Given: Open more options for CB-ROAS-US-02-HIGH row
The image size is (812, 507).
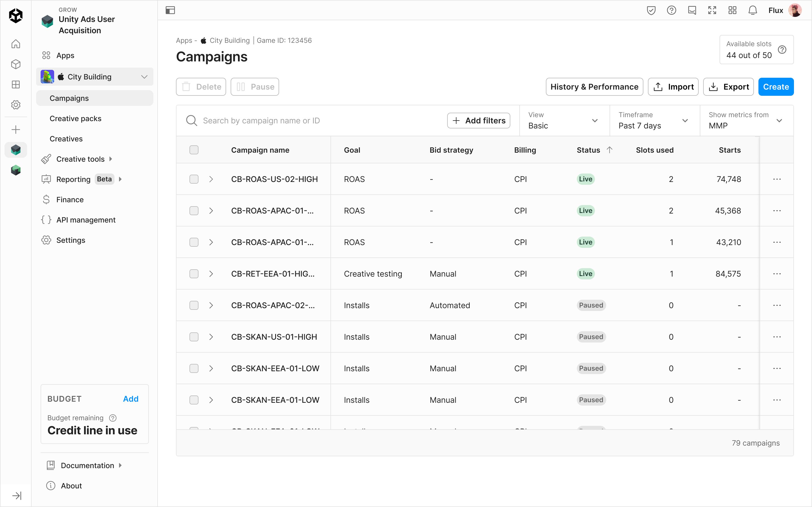Looking at the screenshot, I should [x=777, y=179].
